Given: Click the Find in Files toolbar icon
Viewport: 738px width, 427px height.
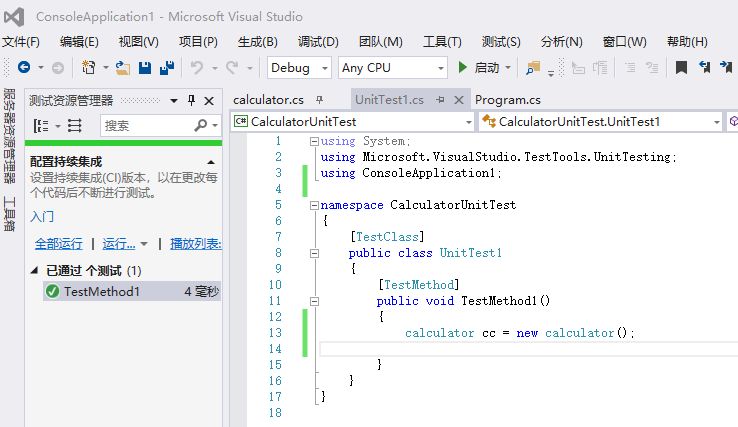Looking at the screenshot, I should pyautogui.click(x=533, y=68).
